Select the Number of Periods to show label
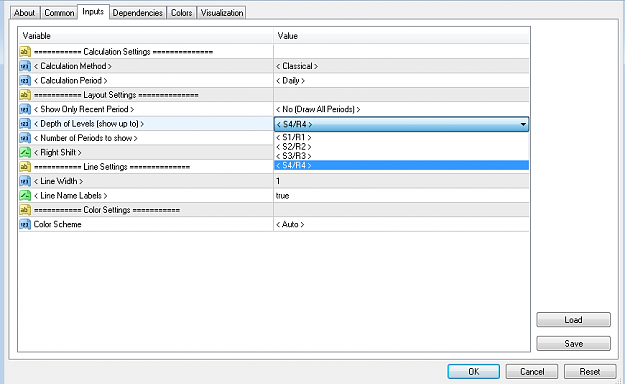This screenshot has height=384, width=625. 85,138
